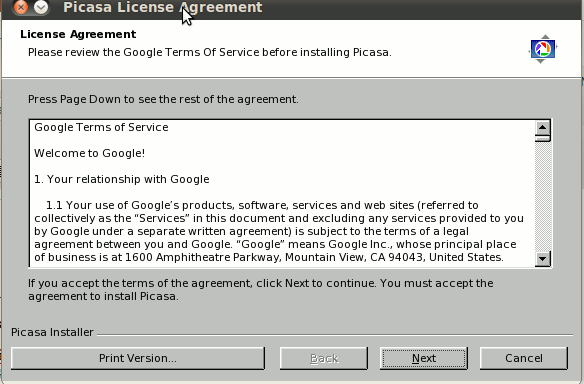The width and height of the screenshot is (584, 384).
Task: Click the scrollbar track below the thumb
Action: tap(543, 197)
